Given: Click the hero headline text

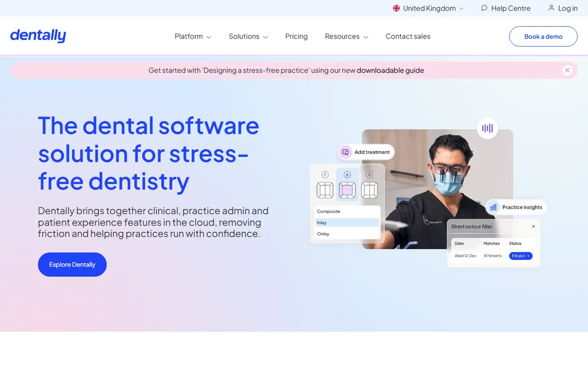Looking at the screenshot, I should (x=149, y=154).
